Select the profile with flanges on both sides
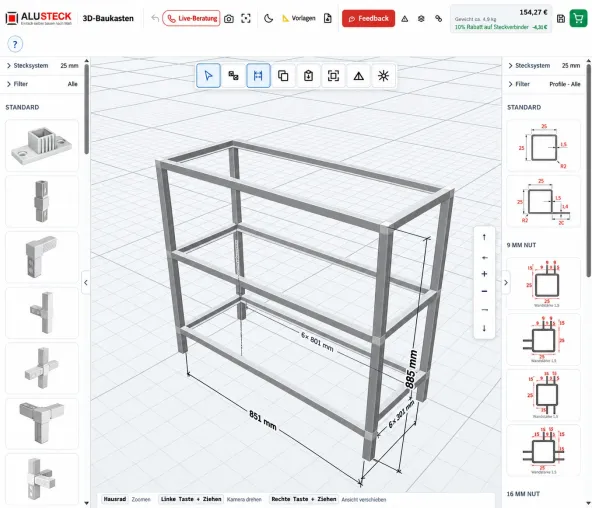592x508 pixels. 544,451
